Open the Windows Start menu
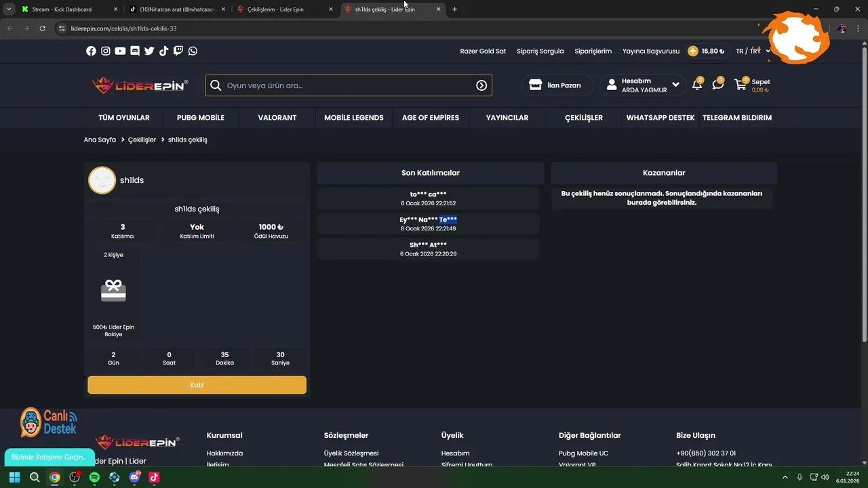The height and width of the screenshot is (488, 868). [x=14, y=477]
